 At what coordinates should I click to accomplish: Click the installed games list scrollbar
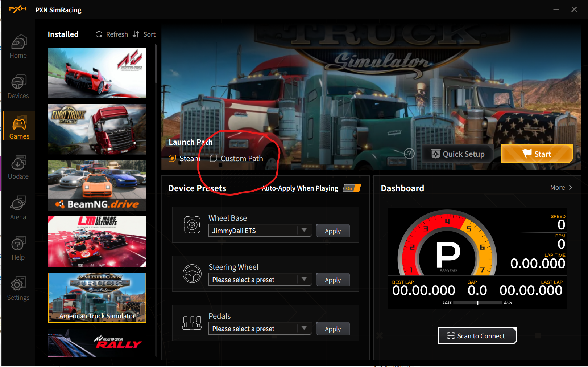156,64
